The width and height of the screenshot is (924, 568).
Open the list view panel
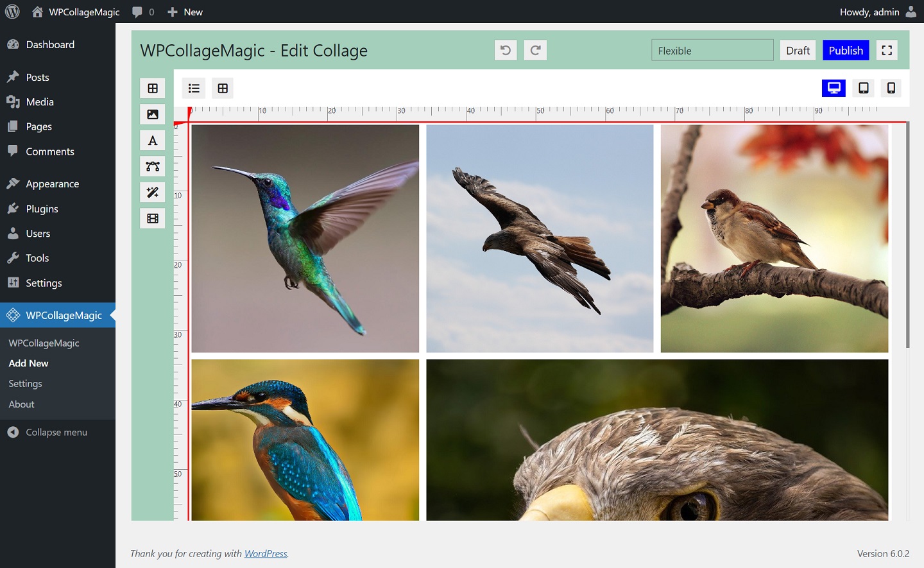(194, 87)
